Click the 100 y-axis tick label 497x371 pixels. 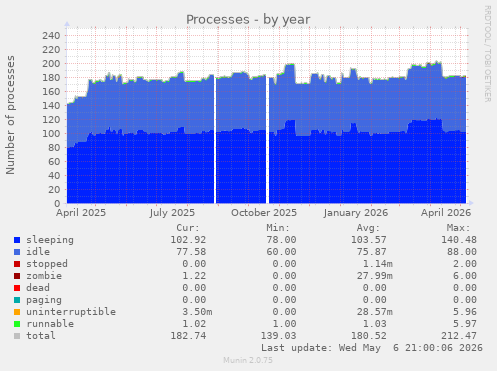click(x=51, y=134)
